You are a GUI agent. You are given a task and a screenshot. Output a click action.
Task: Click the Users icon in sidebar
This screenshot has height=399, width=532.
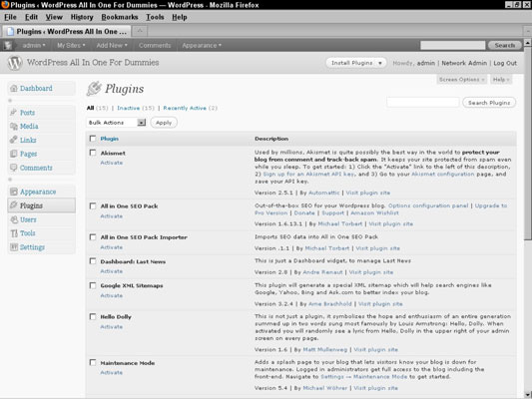14,219
